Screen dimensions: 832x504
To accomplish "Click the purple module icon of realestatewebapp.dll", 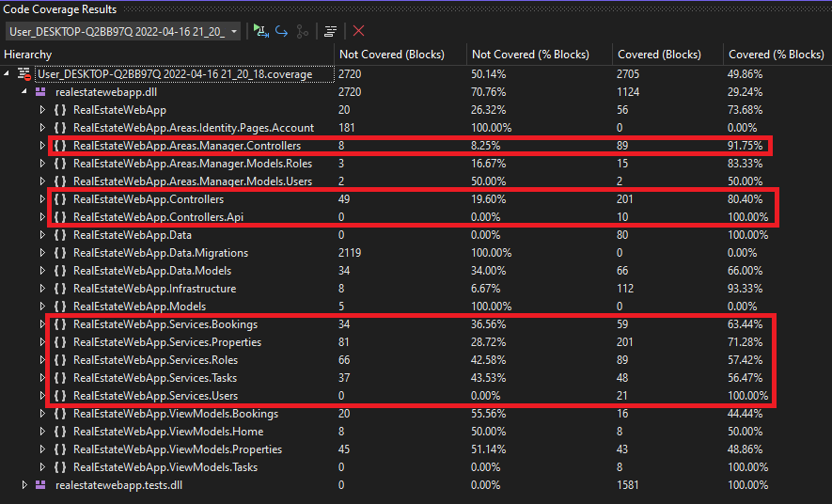I will (x=40, y=92).
